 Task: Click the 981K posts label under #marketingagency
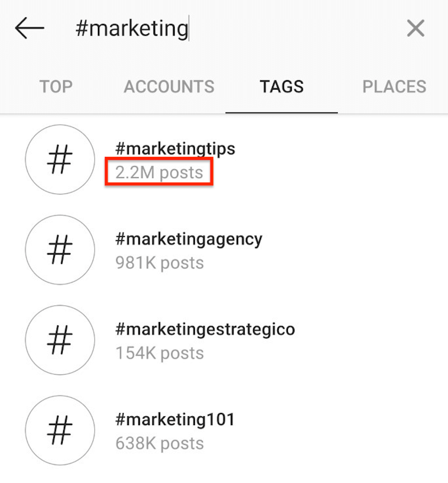coord(160,263)
